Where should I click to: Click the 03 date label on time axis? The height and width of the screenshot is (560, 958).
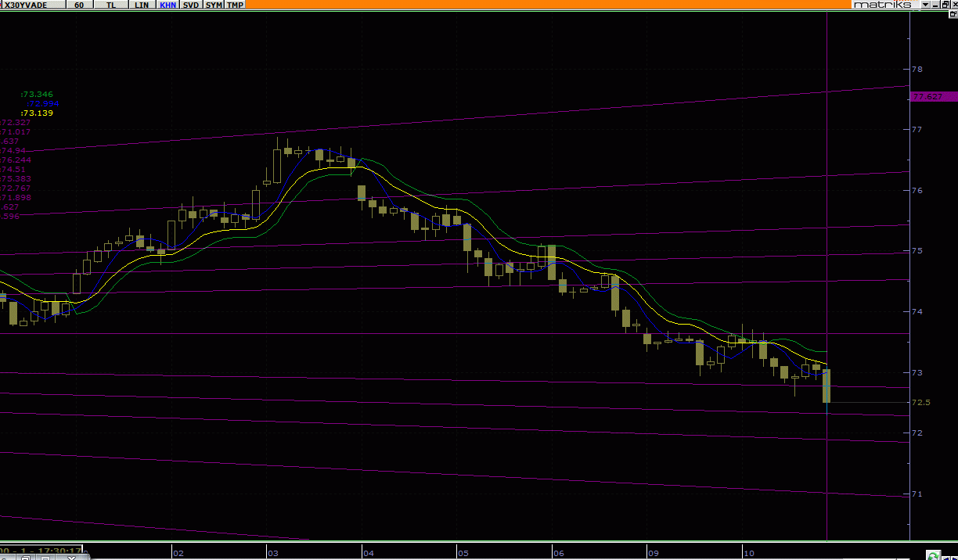tap(273, 554)
